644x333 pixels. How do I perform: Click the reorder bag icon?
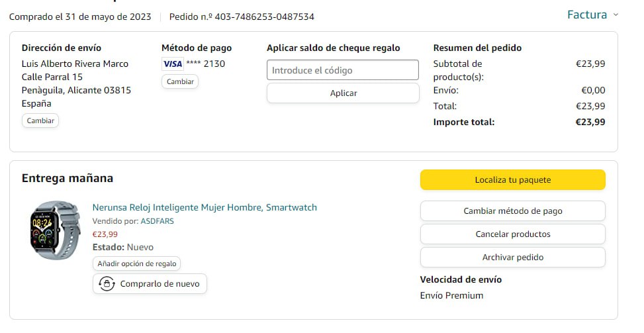click(106, 284)
